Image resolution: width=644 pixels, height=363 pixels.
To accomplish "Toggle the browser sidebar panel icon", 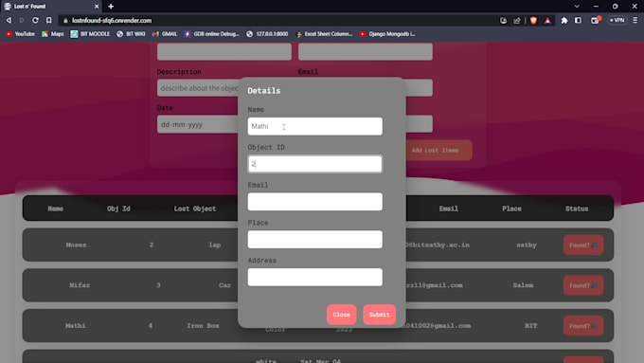I will 578,20.
